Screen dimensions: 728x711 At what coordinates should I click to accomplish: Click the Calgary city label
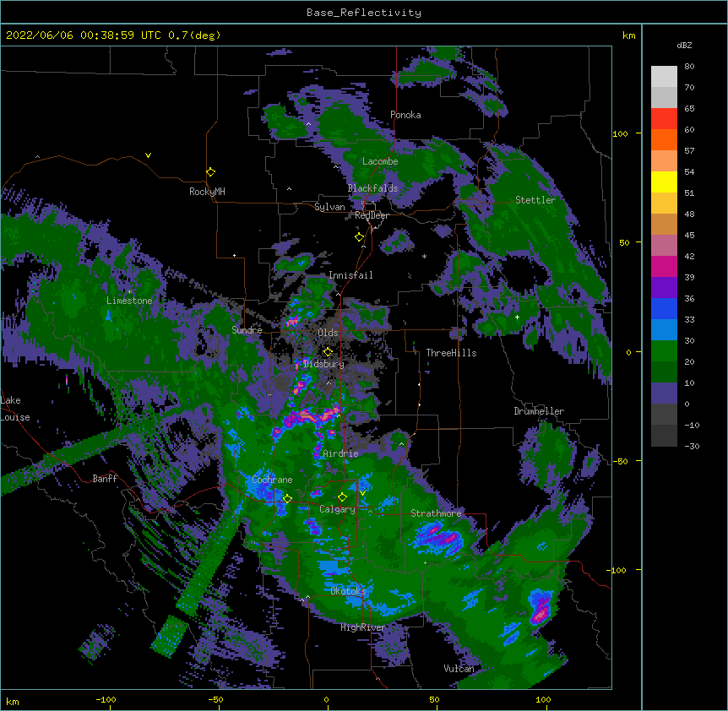337,509
